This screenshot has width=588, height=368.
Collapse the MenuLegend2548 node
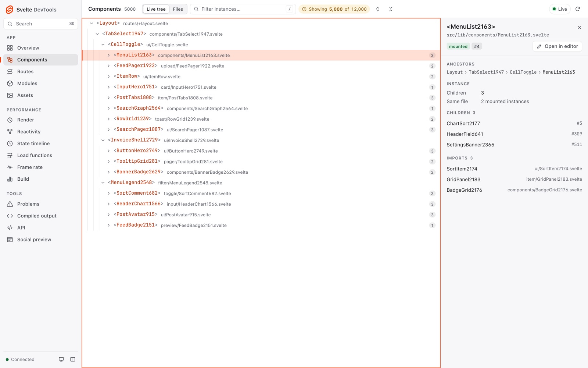(103, 183)
